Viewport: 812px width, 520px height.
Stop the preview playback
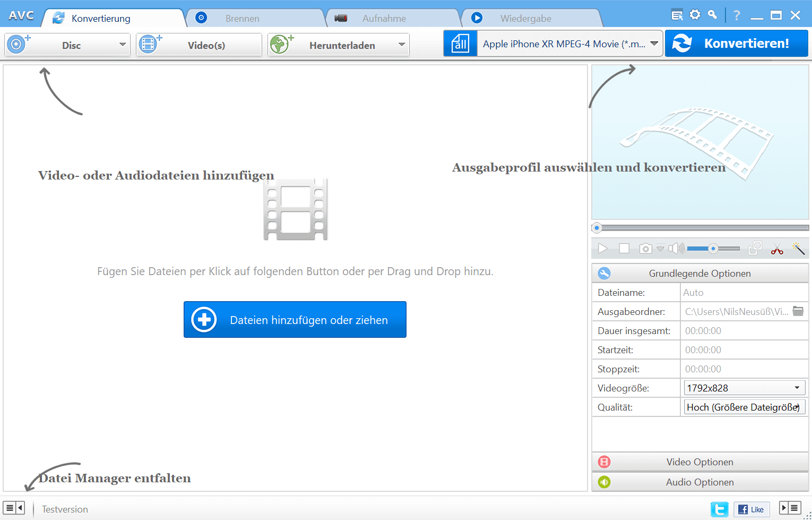[x=624, y=249]
